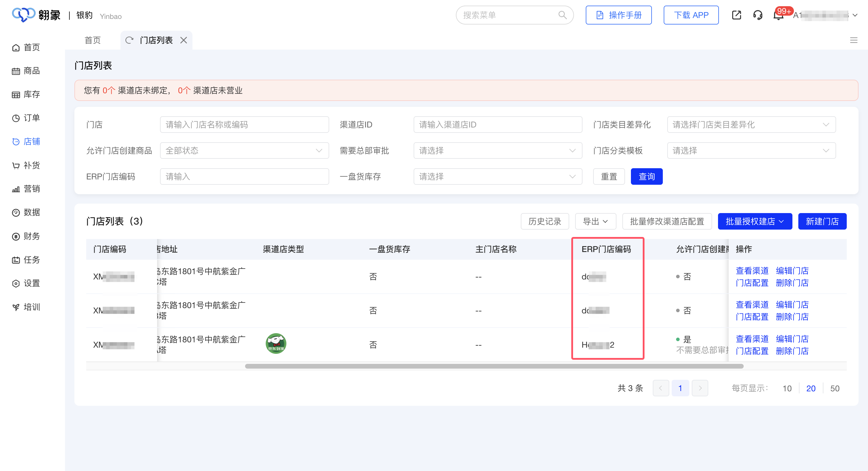Switch to the 首页 tab
The image size is (868, 471).
click(92, 40)
